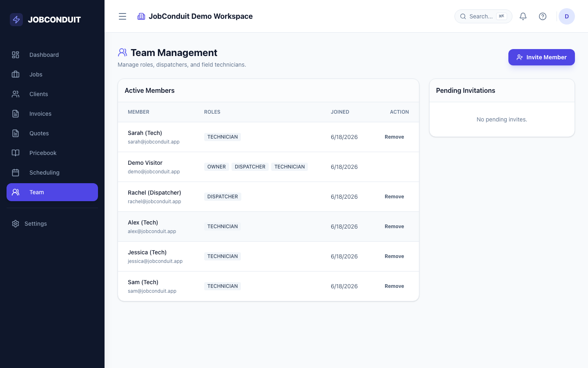Click the Clients people icon

[x=16, y=94]
